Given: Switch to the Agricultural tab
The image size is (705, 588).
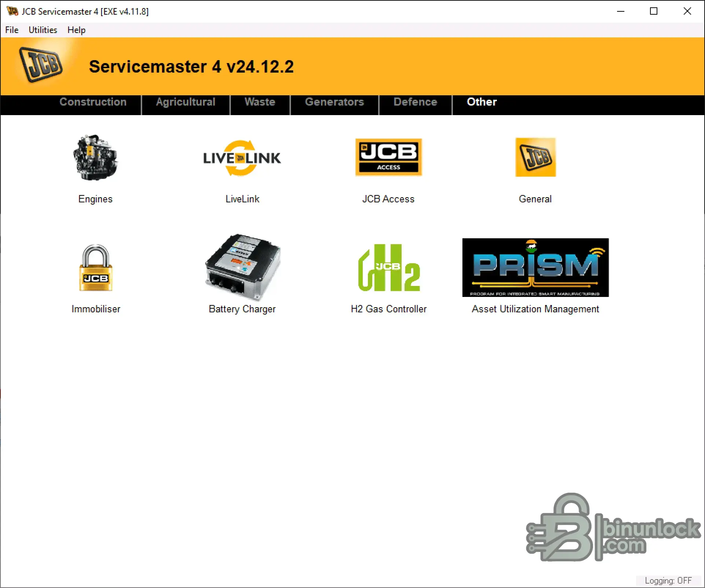Looking at the screenshot, I should [x=186, y=102].
